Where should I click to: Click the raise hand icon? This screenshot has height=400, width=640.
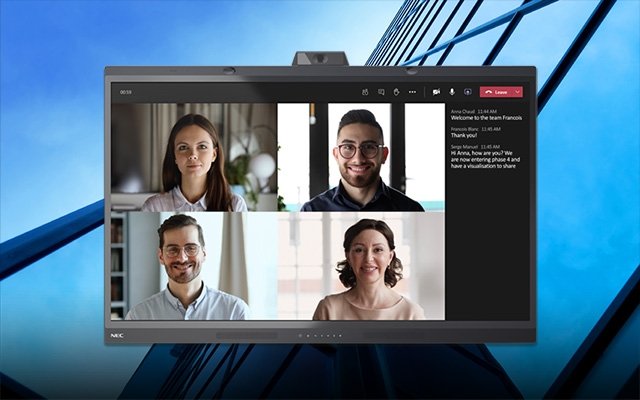tap(396, 92)
